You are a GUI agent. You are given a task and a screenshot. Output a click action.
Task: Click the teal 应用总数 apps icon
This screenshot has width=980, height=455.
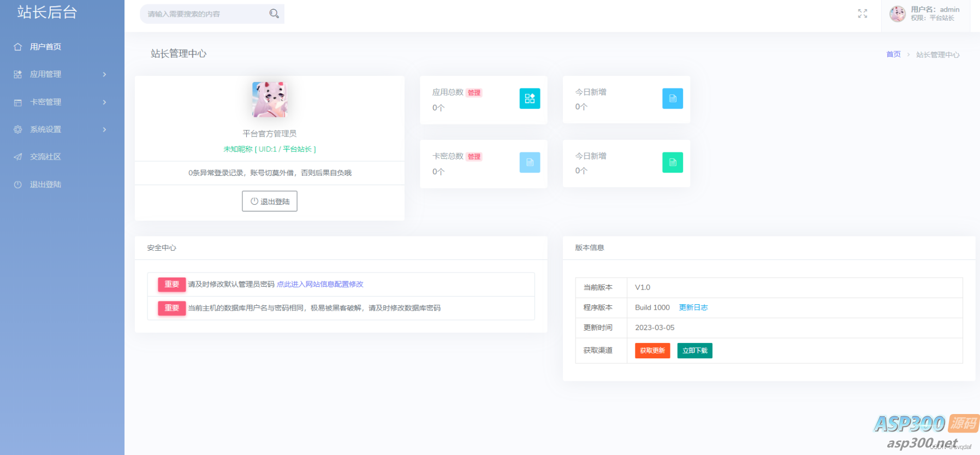pos(530,98)
